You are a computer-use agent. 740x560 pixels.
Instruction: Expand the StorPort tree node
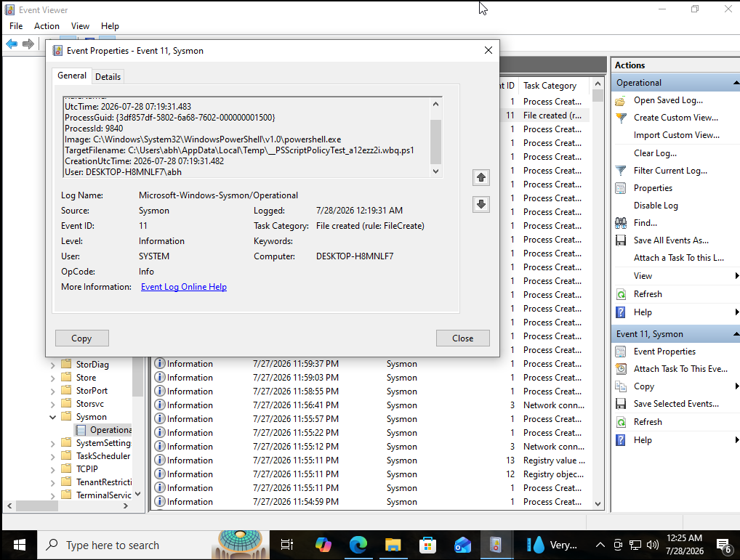tap(53, 391)
